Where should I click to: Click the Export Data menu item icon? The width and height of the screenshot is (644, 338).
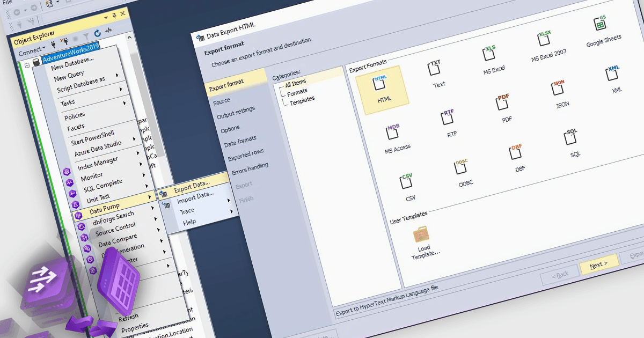pos(163,193)
